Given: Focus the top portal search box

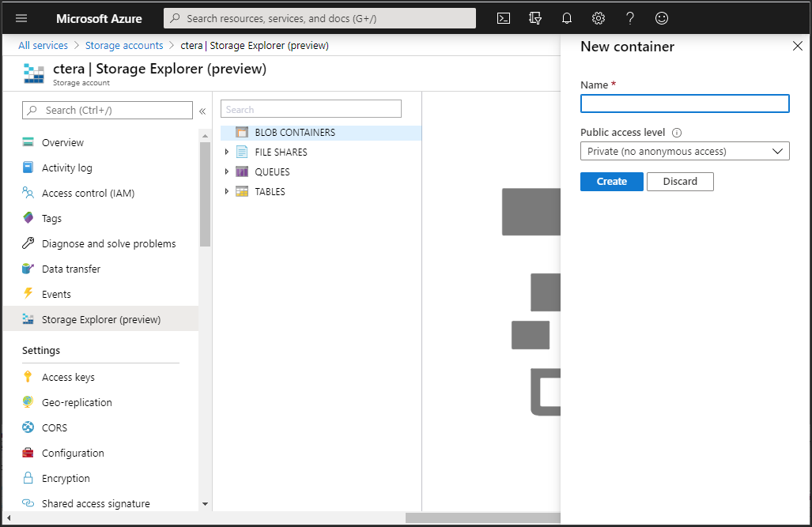Looking at the screenshot, I should coord(319,18).
